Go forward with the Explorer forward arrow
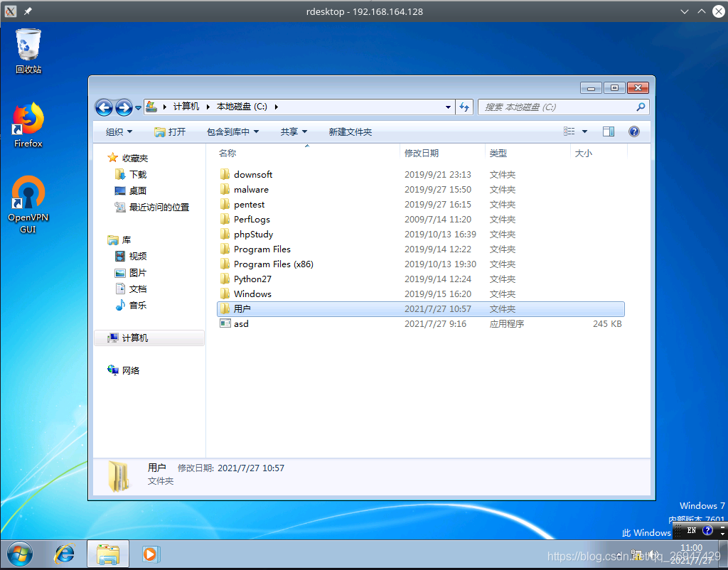This screenshot has width=728, height=570. pyautogui.click(x=124, y=108)
